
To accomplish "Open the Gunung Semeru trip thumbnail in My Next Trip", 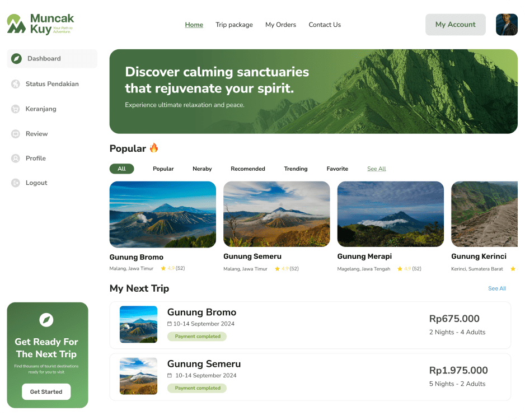I will click(139, 376).
